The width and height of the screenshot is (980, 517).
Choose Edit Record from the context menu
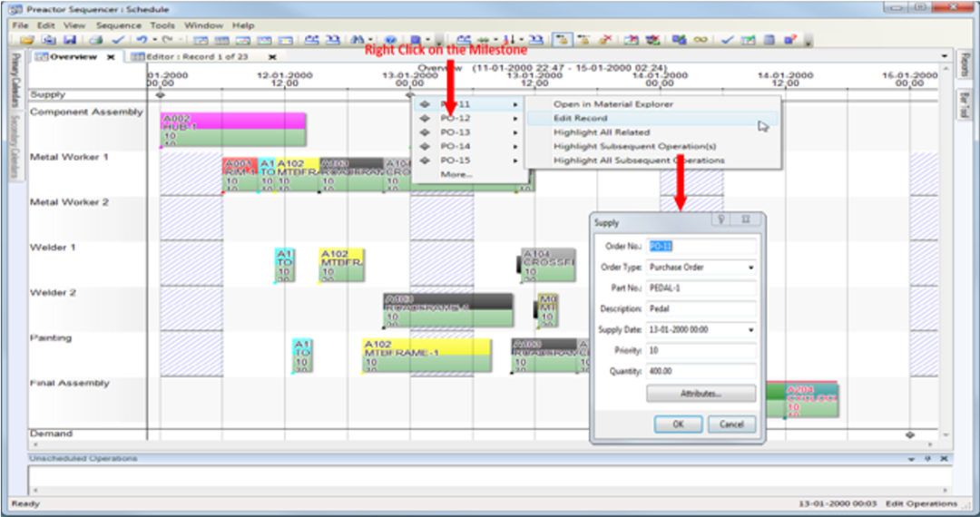coord(581,119)
